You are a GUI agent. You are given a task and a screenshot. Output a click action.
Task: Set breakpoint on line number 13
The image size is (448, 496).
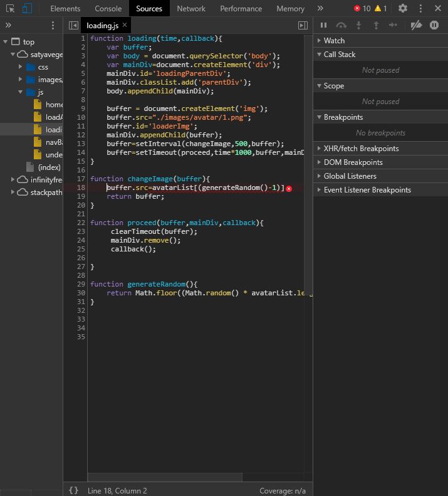[x=81, y=144]
